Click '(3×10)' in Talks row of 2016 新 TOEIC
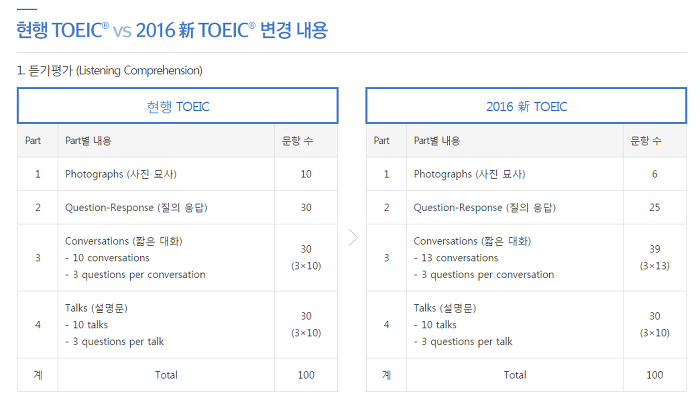700x408 pixels. click(654, 333)
